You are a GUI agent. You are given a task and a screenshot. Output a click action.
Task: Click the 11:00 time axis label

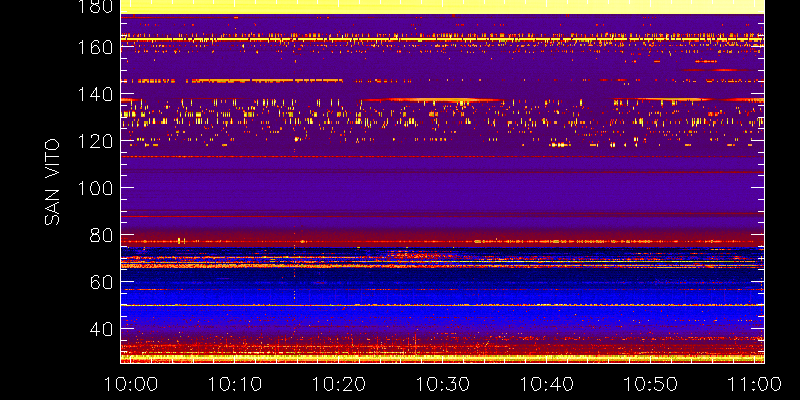click(754, 384)
